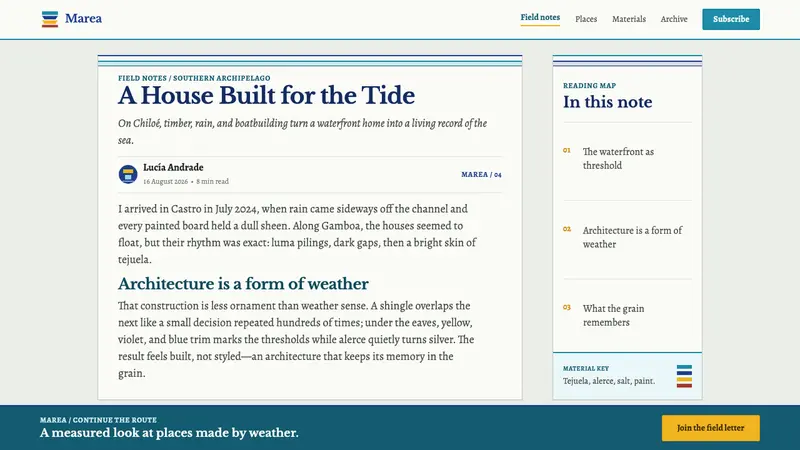Click the Marea / Continue the route label
This screenshot has width=800, height=450.
coord(98,420)
